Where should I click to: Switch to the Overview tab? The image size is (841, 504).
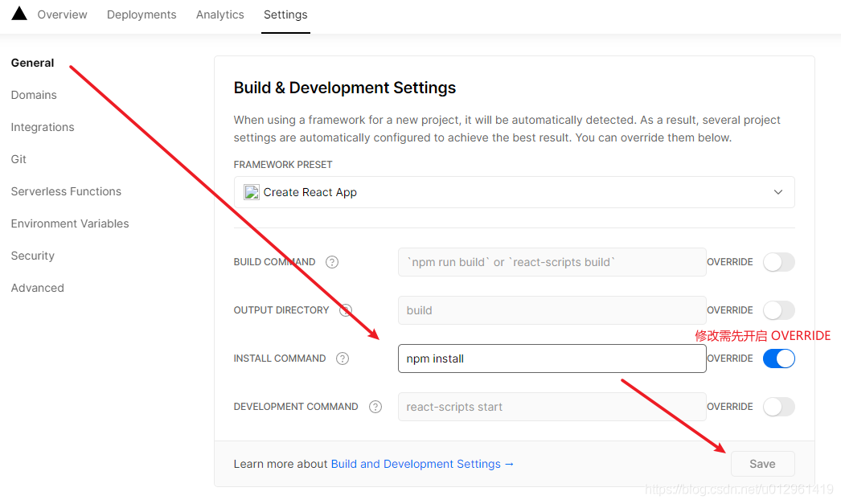(x=62, y=14)
